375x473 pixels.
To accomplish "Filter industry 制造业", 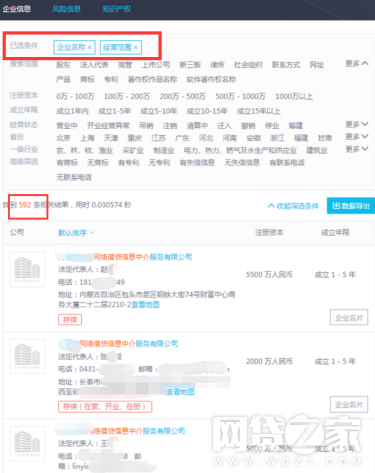I will click(164, 150).
